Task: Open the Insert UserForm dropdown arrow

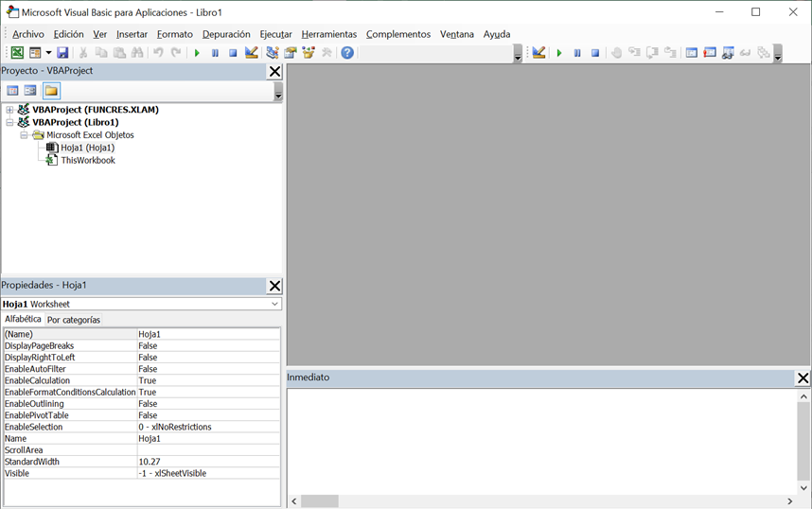Action: coord(48,52)
